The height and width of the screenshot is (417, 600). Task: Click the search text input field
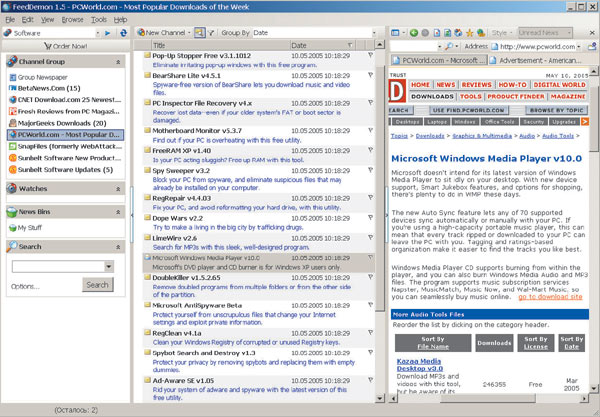55,267
